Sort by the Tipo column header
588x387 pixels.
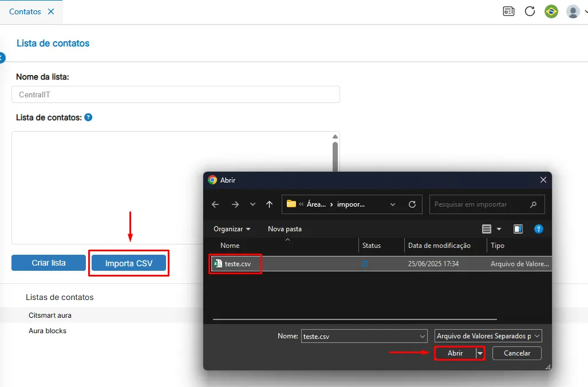pos(497,245)
